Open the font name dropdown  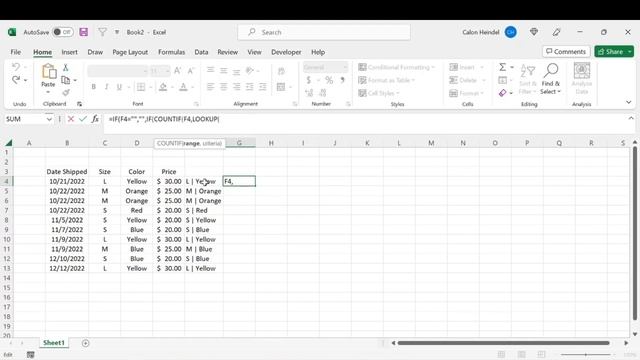(145, 71)
